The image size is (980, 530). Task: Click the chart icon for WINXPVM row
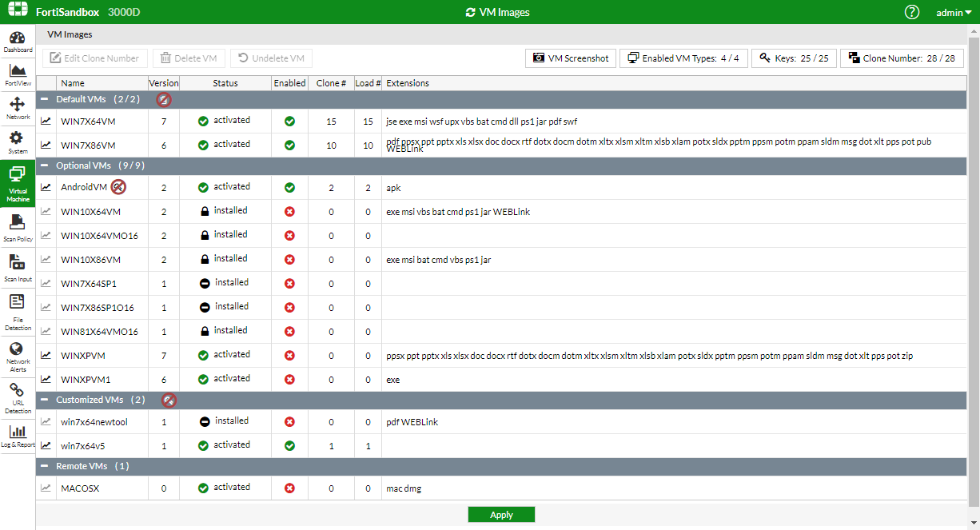46,356
